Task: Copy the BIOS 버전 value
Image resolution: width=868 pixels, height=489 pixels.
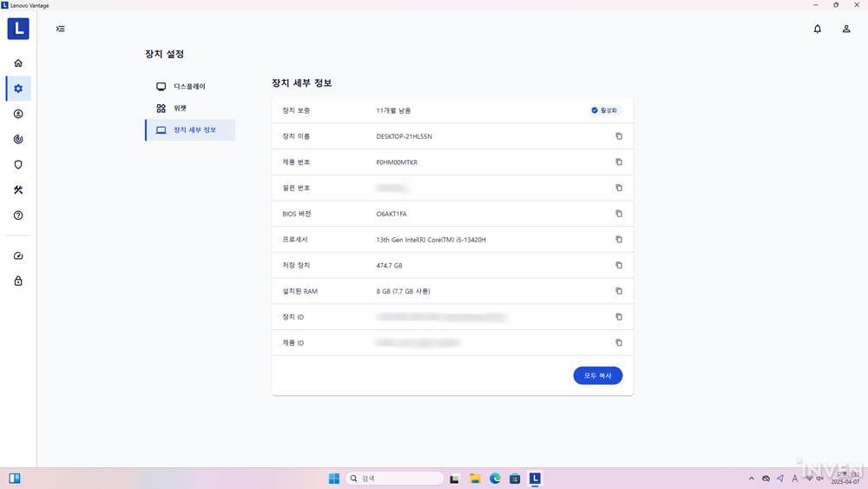Action: click(619, 214)
